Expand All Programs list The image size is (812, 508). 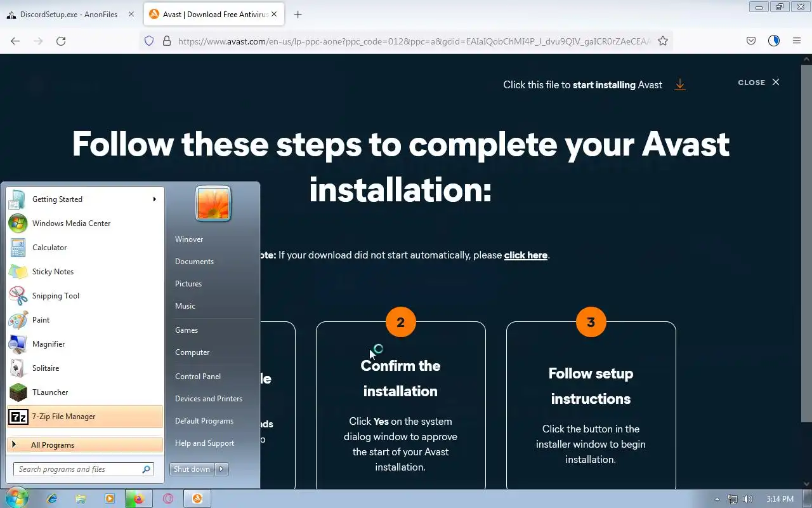84,445
